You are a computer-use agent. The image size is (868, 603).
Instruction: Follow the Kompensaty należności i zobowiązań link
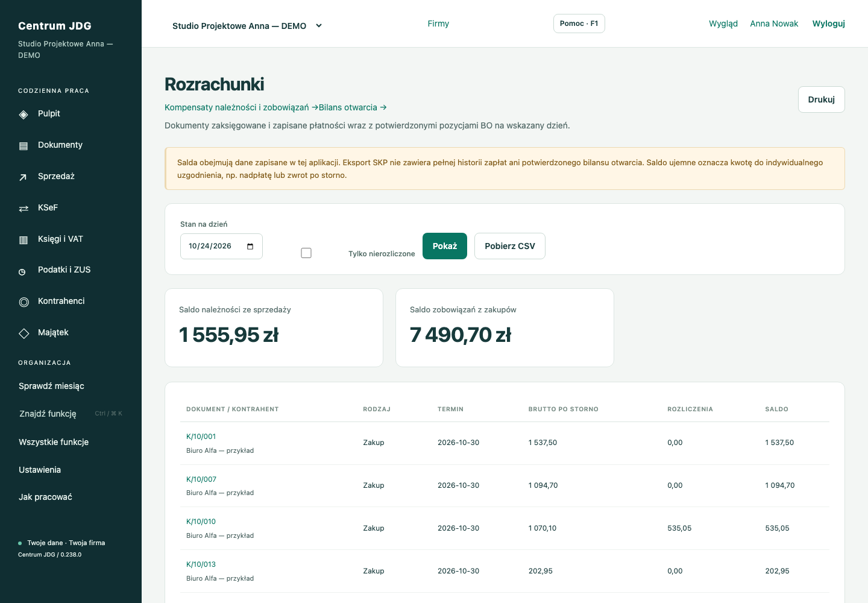pos(241,107)
